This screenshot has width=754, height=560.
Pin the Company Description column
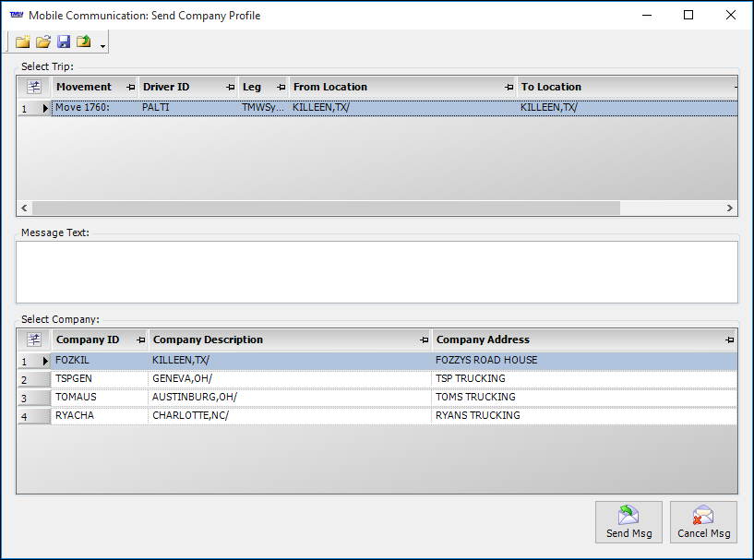tap(425, 340)
